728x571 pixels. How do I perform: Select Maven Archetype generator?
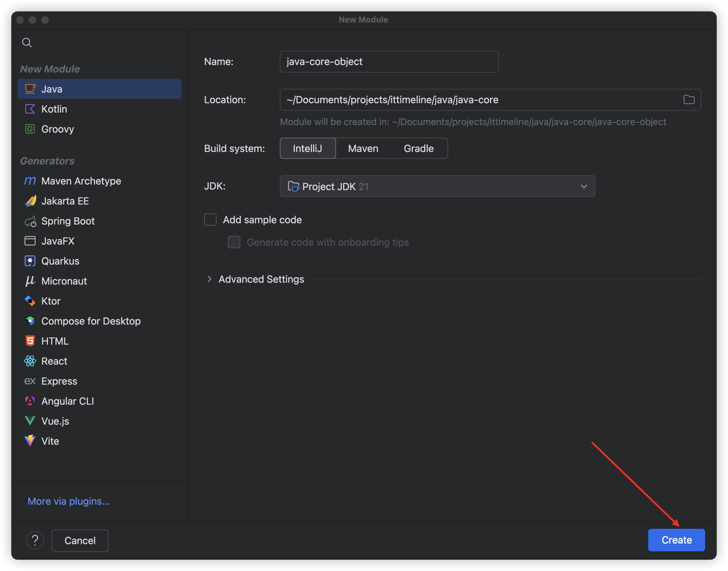coord(81,181)
